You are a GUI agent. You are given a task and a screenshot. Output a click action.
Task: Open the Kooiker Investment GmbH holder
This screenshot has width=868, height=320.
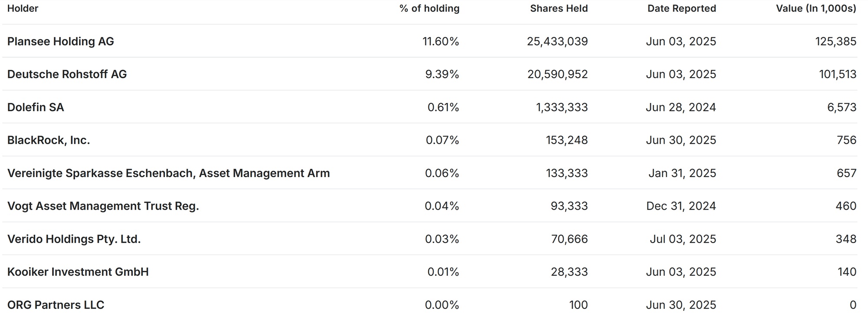(78, 272)
